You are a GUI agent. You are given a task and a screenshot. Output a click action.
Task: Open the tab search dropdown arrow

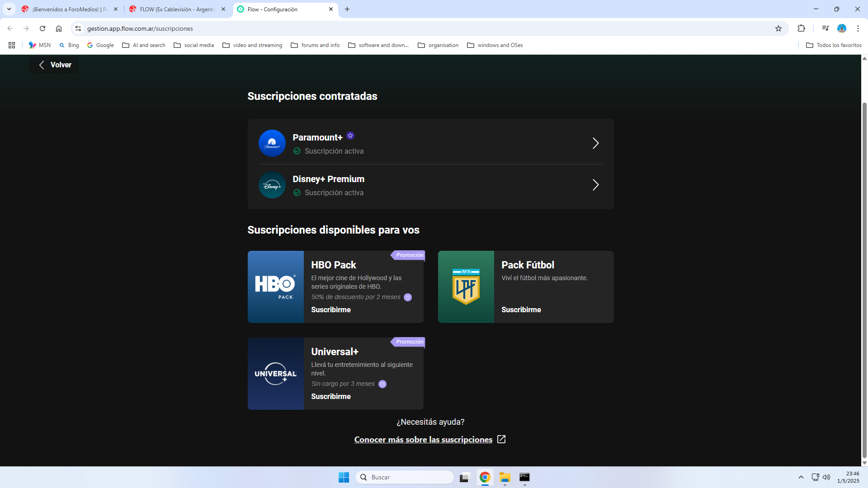tap(9, 9)
